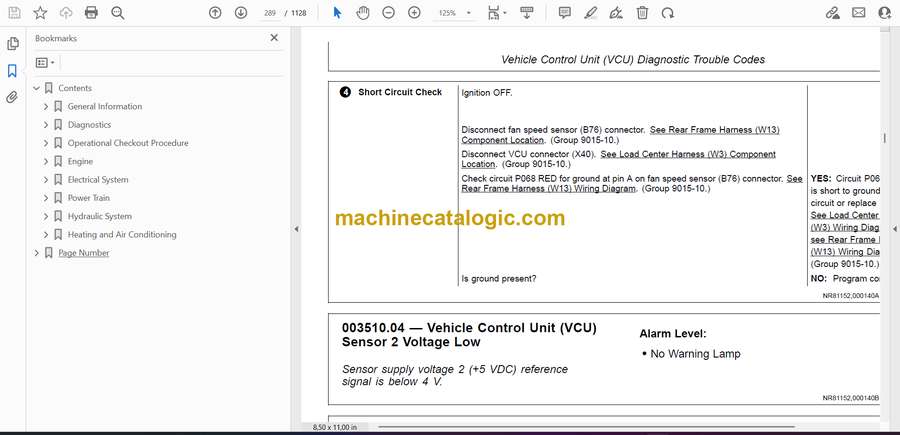The height and width of the screenshot is (435, 900).
Task: Follow the Rear Frame Harness (W13) Component Location link
Action: click(x=620, y=135)
